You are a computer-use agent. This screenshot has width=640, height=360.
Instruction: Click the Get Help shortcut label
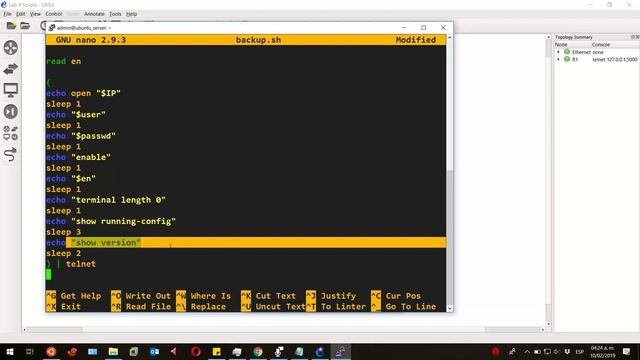(x=81, y=296)
